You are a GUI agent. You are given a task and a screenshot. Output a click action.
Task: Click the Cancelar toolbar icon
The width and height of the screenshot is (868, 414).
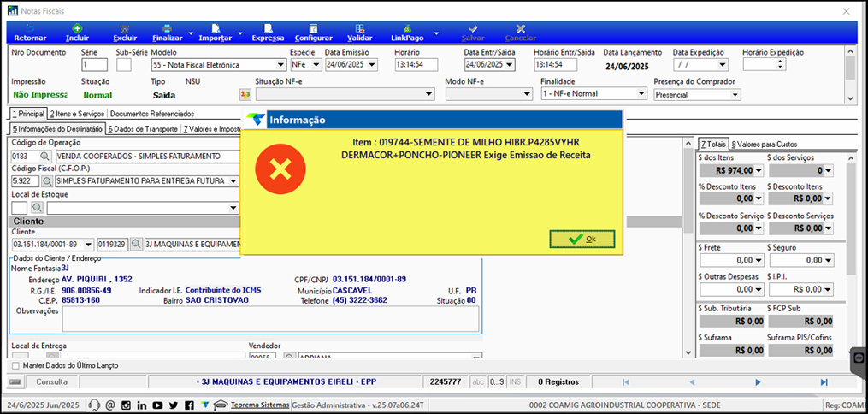pyautogui.click(x=520, y=29)
